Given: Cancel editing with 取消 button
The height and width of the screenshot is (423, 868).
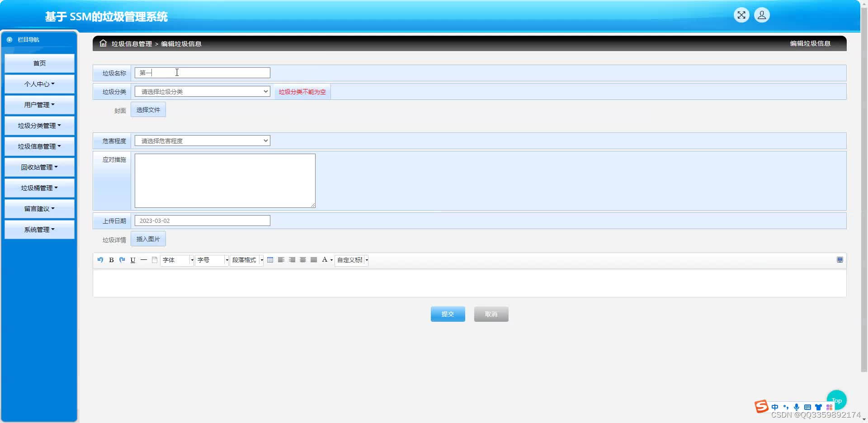Looking at the screenshot, I should (491, 314).
